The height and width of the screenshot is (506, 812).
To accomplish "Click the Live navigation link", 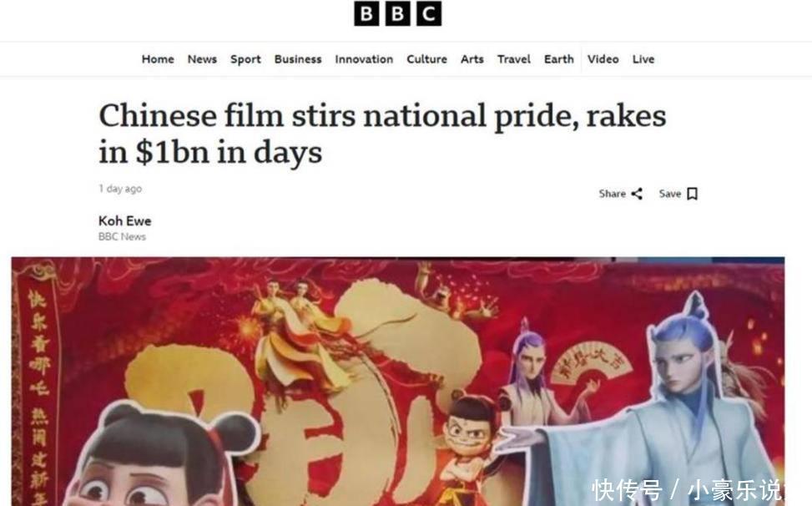I will [643, 59].
